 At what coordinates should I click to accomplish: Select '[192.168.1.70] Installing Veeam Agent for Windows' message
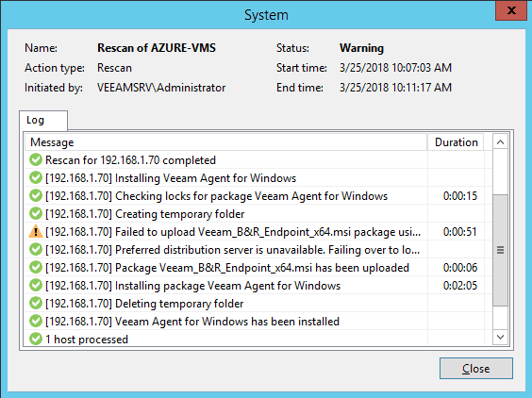[171, 178]
